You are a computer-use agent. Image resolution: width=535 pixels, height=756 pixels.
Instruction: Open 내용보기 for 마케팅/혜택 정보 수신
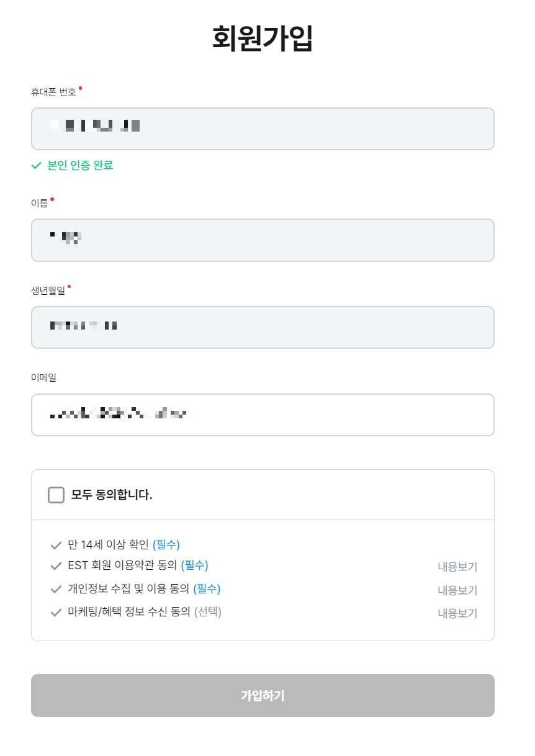[x=457, y=613]
